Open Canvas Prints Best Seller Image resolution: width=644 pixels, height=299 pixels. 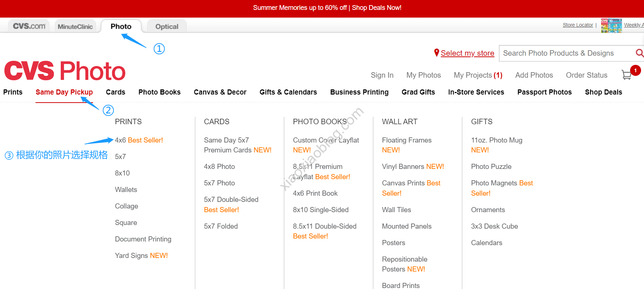pos(411,188)
